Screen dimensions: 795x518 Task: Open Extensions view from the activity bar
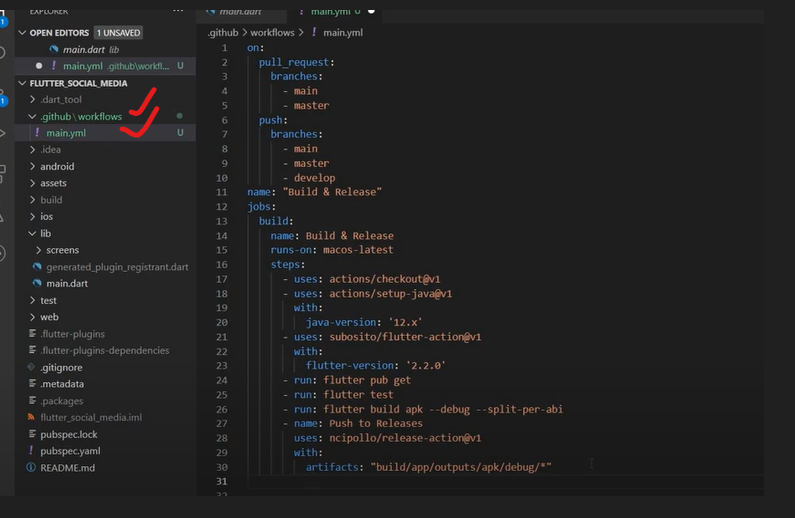4,173
